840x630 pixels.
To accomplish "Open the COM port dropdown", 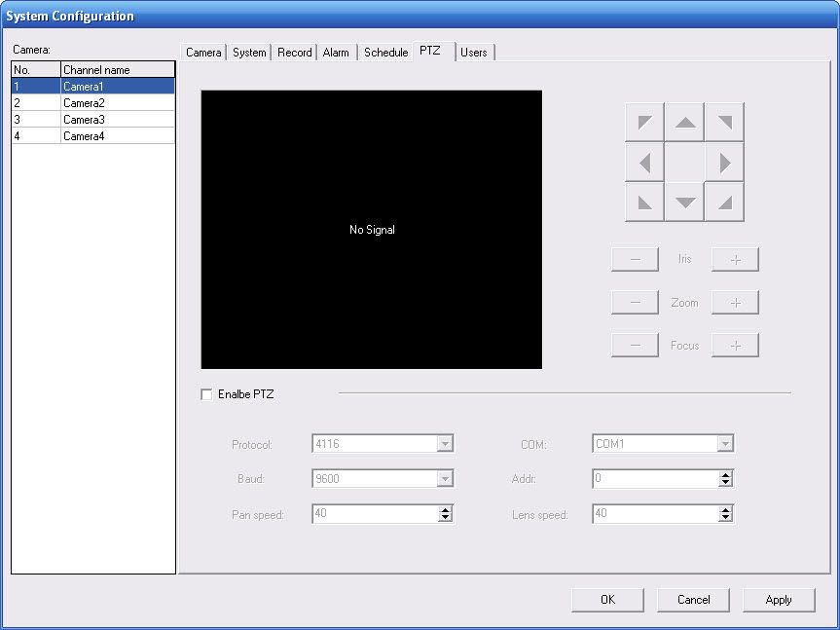I will 725,444.
